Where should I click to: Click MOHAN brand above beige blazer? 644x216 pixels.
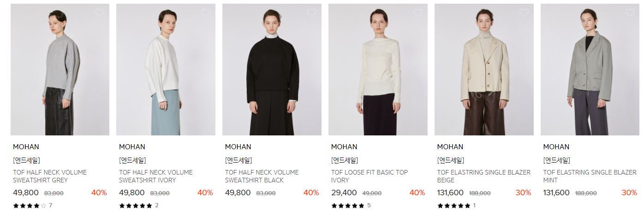tap(450, 147)
